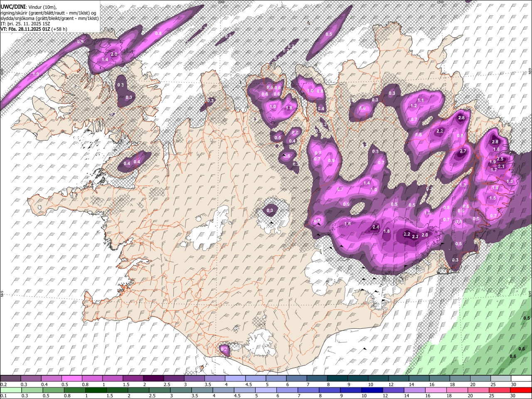Select the dark teal 8 swatch in snow scale
This screenshot has width=532, height=399.
[337, 379]
